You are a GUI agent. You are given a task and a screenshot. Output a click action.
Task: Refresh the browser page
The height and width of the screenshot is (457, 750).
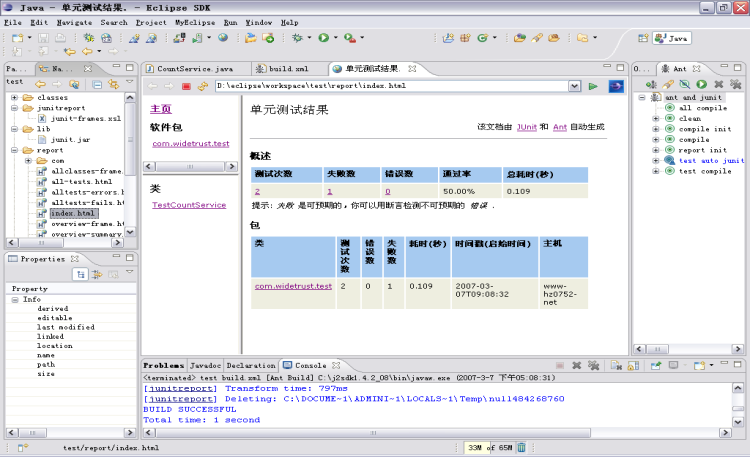pos(203,86)
